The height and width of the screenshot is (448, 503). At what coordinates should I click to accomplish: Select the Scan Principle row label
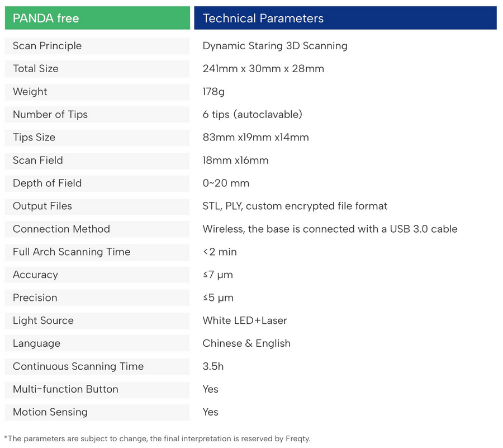pos(47,46)
